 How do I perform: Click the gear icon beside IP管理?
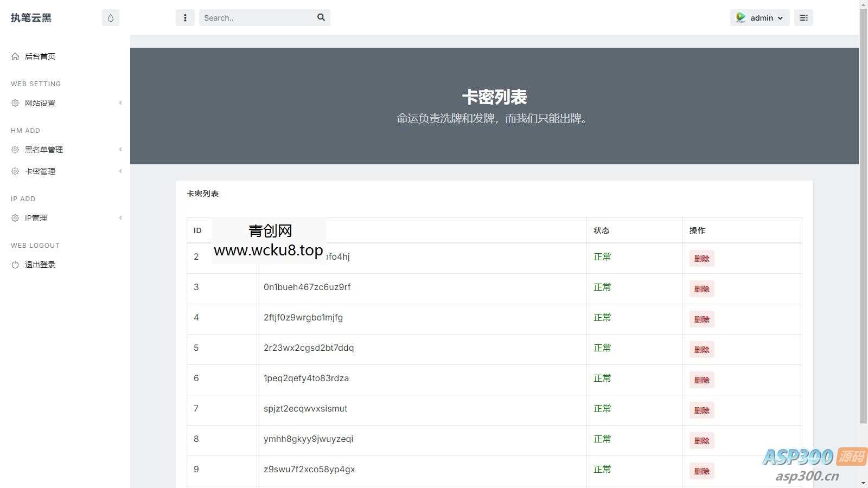(x=14, y=217)
